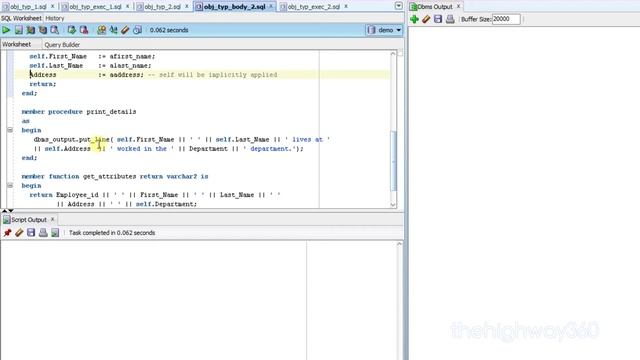This screenshot has height=360, width=640.
Task: Select the Worksheet tab
Action: (x=16, y=44)
